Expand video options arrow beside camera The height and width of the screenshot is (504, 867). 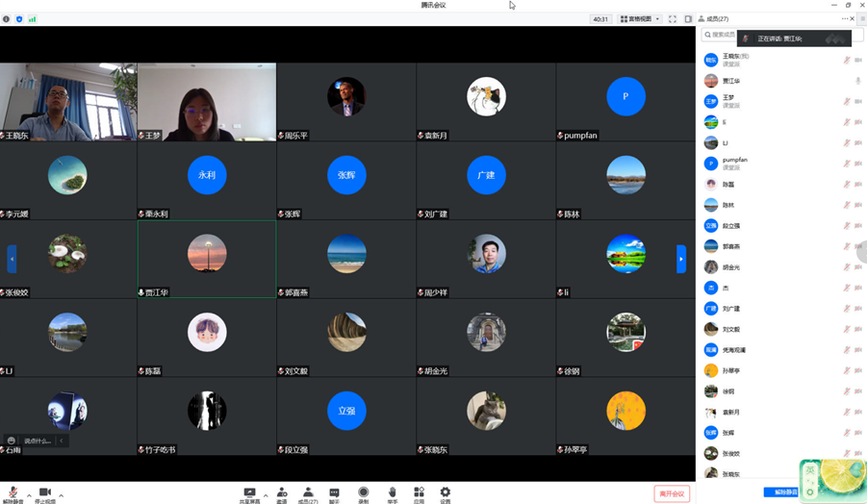click(62, 495)
